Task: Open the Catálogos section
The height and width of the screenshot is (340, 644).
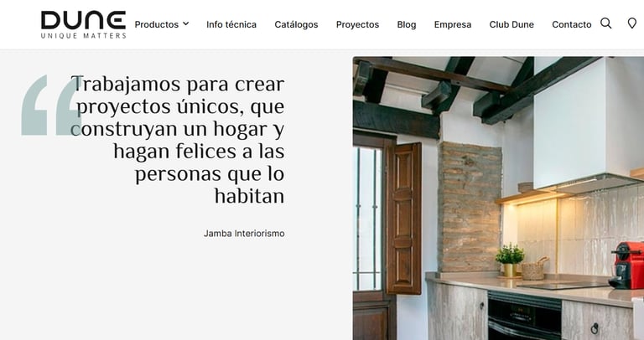Action: point(296,24)
